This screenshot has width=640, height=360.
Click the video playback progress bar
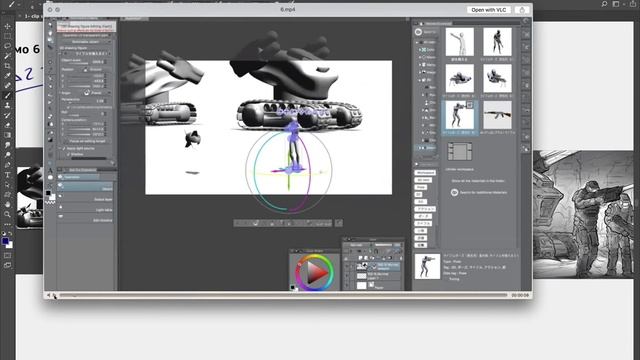coord(283,295)
